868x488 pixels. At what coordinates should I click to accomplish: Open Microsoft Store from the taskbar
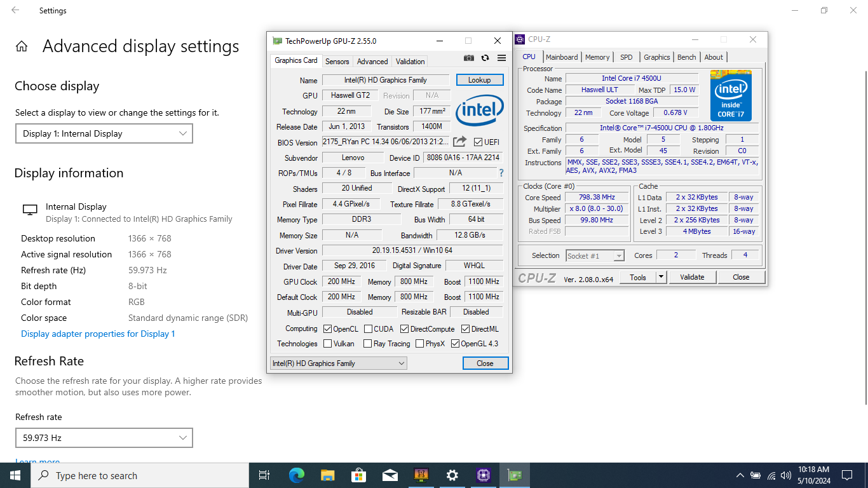pyautogui.click(x=358, y=475)
